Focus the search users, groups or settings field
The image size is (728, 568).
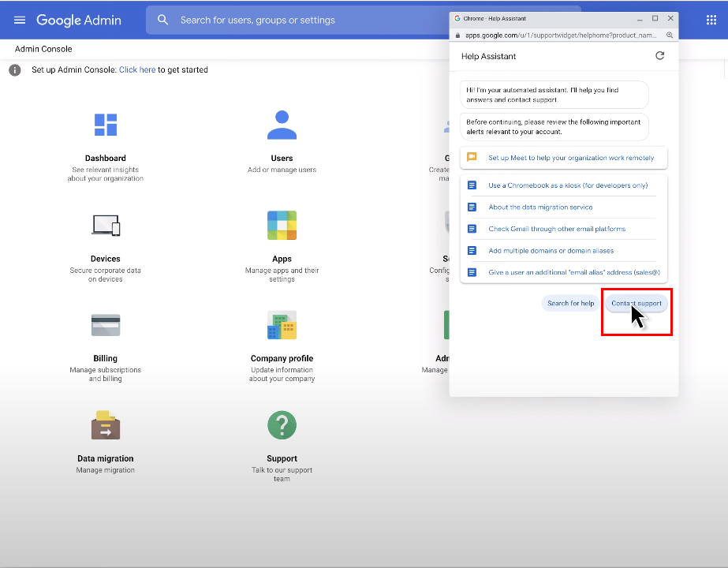point(308,20)
